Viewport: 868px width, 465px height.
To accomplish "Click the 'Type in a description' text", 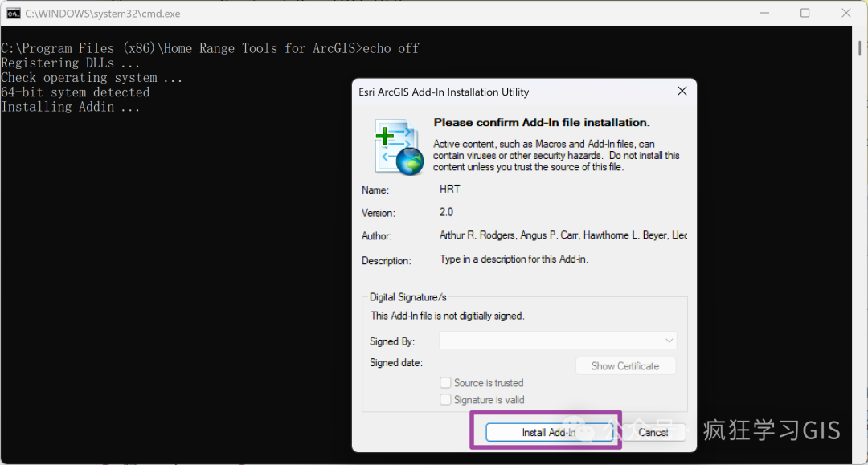I will click(514, 259).
